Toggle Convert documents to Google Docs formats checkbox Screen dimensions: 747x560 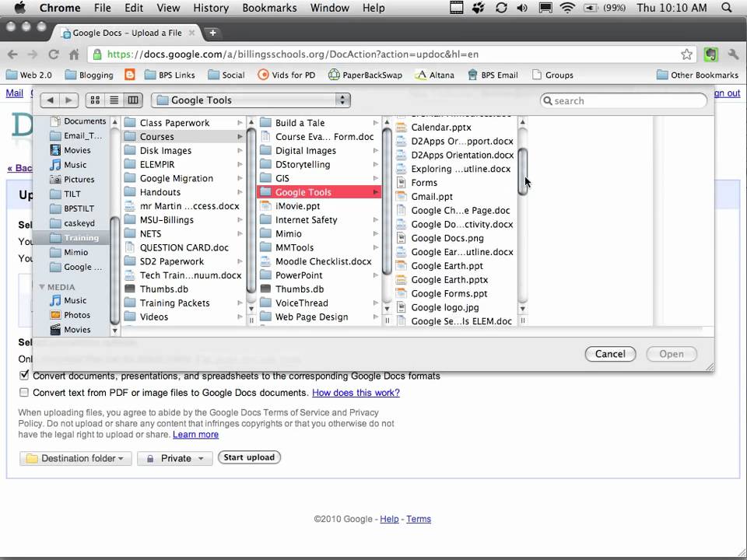tap(24, 375)
